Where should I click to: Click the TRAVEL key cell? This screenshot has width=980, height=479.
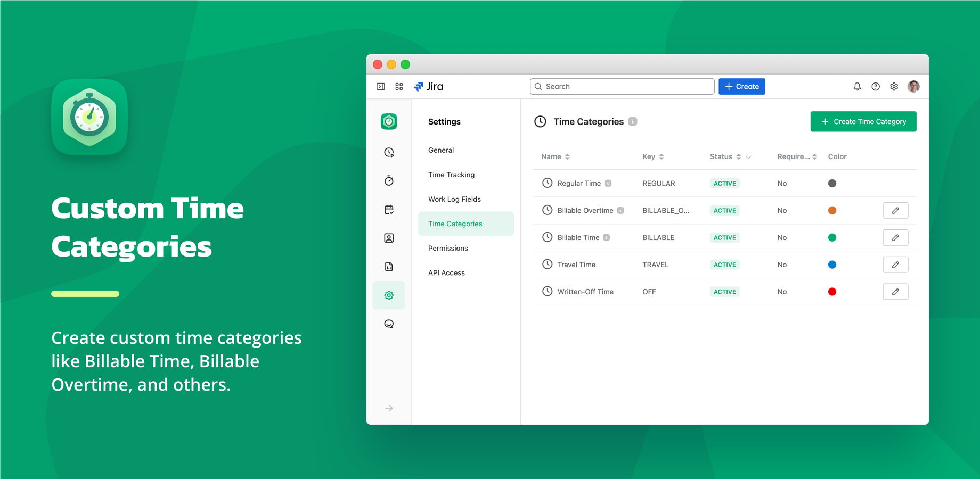655,265
